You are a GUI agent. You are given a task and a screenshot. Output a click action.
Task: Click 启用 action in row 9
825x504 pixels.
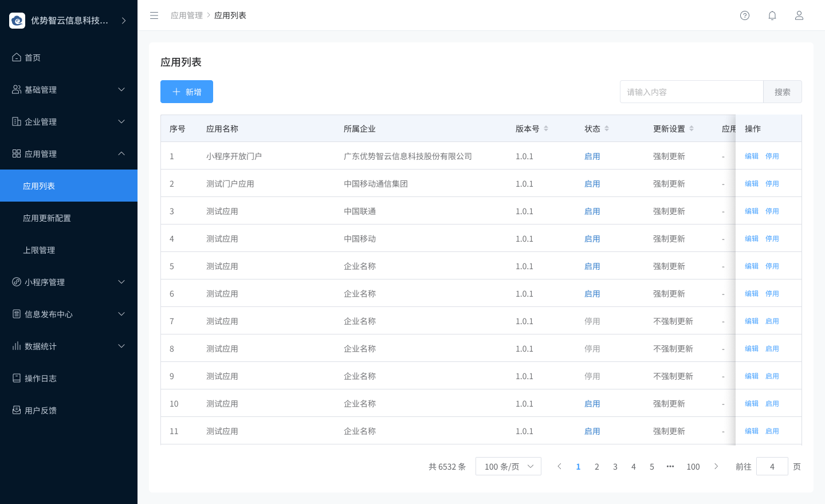tap(772, 376)
